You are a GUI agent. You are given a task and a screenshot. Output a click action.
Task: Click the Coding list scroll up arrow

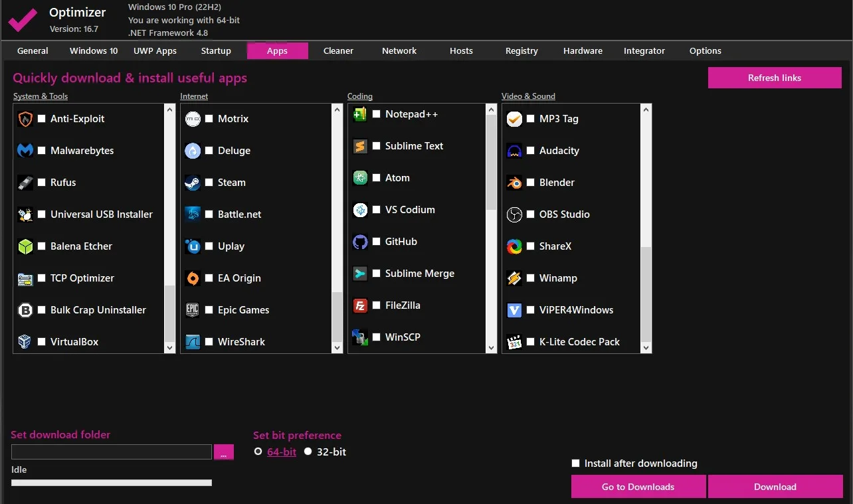coord(492,110)
